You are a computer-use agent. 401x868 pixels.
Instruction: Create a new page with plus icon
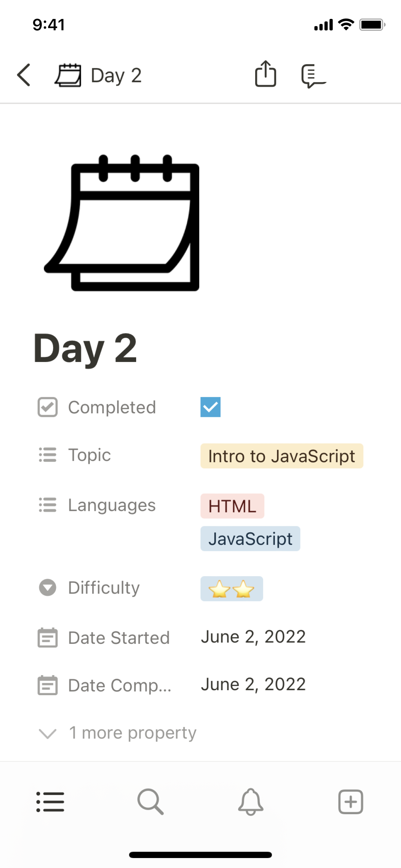point(351,802)
